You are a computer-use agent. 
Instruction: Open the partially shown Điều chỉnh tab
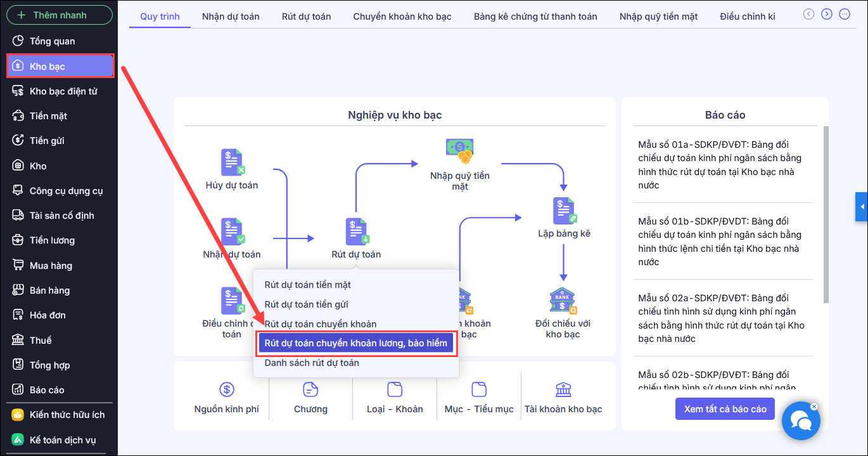pos(748,16)
